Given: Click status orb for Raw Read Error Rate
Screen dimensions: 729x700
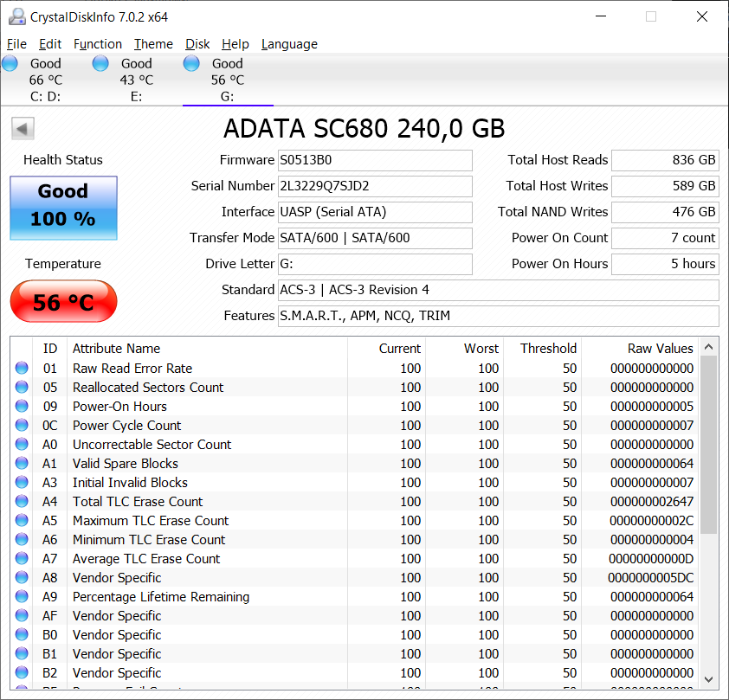Looking at the screenshot, I should (22, 368).
